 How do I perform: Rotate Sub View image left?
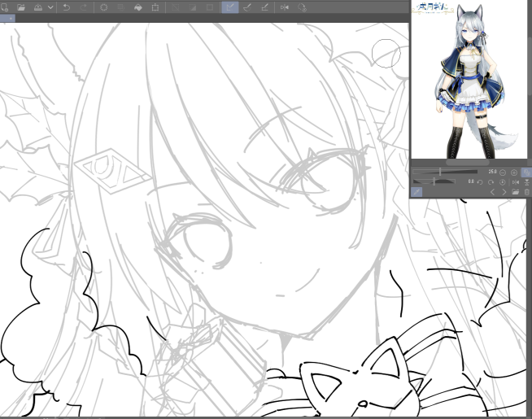coord(480,182)
